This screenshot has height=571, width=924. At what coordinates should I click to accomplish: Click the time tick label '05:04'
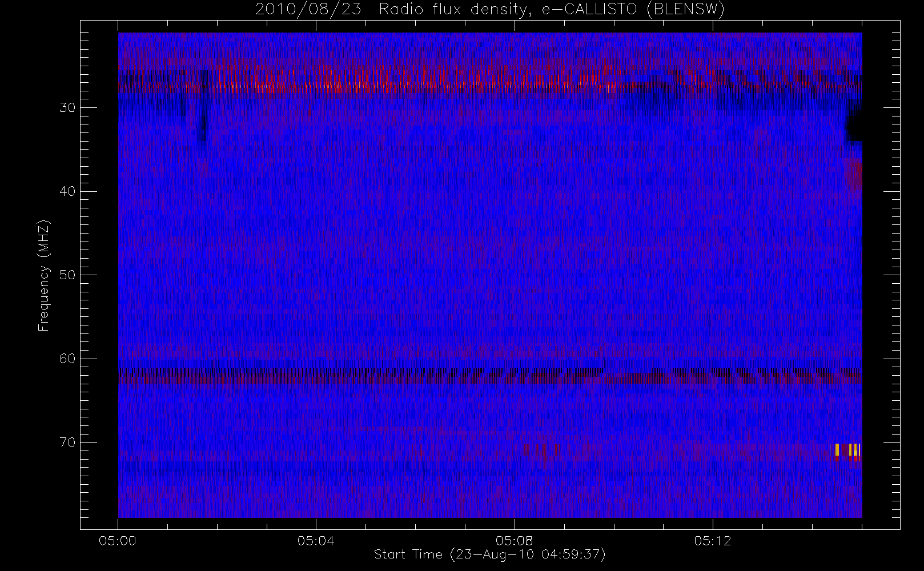point(316,541)
